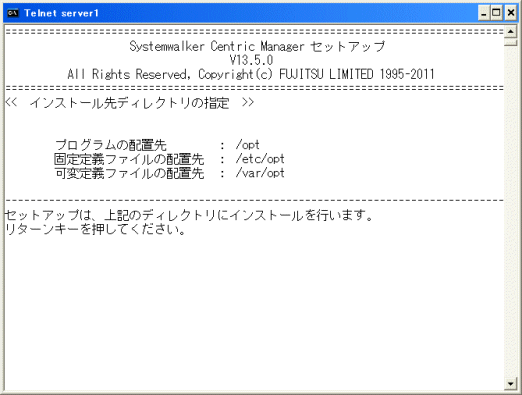Click the '/etc/opt' path value
The width and height of the screenshot is (522, 395).
pyautogui.click(x=260, y=159)
